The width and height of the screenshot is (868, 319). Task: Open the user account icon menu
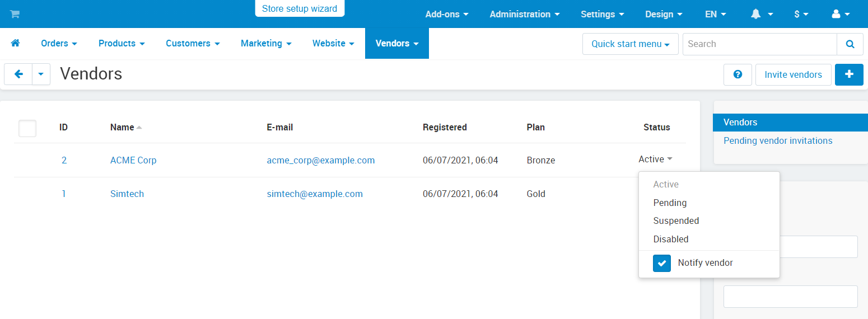click(x=841, y=14)
